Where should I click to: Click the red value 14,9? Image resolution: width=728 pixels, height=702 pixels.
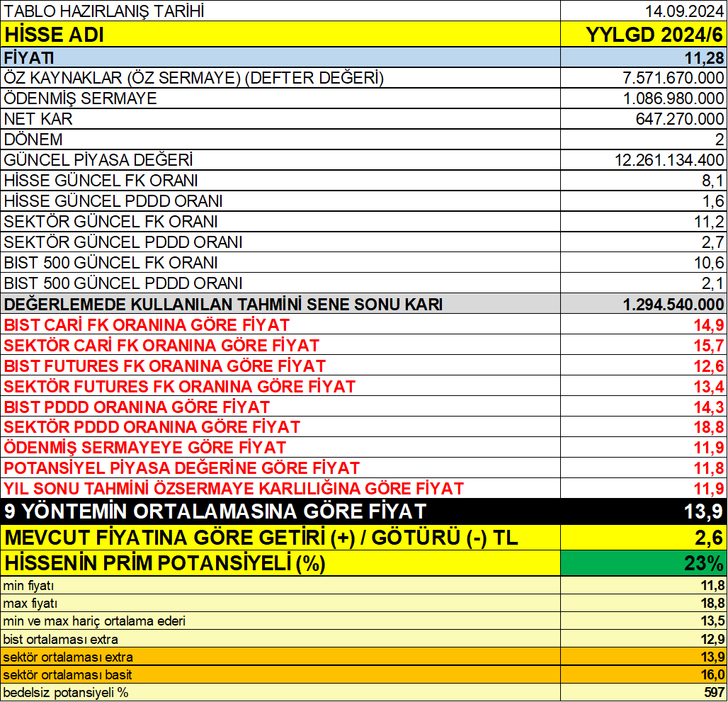point(709,325)
